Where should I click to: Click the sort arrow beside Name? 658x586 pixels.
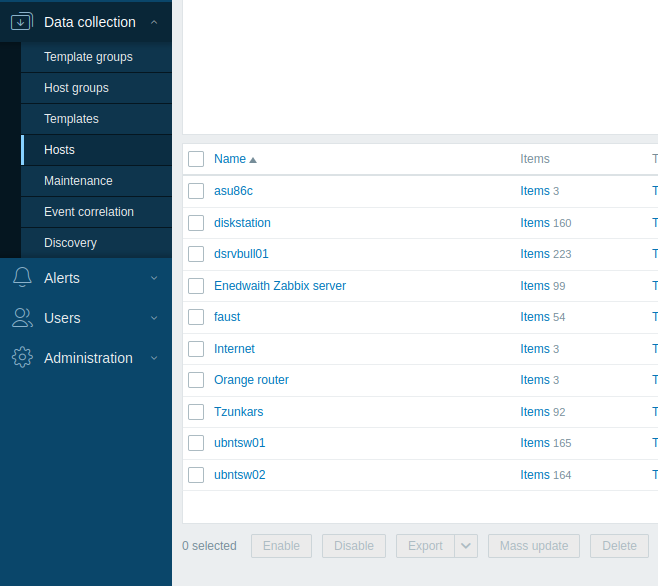pyautogui.click(x=253, y=160)
